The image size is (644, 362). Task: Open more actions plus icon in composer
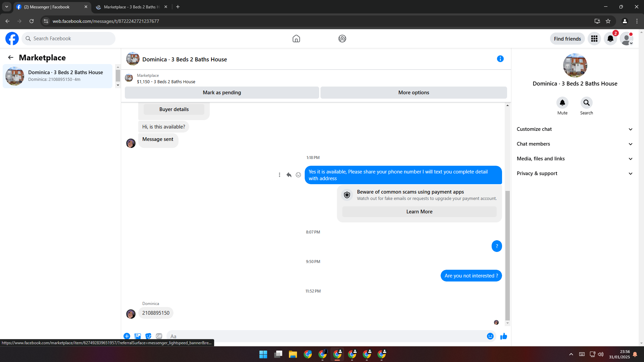point(127,336)
